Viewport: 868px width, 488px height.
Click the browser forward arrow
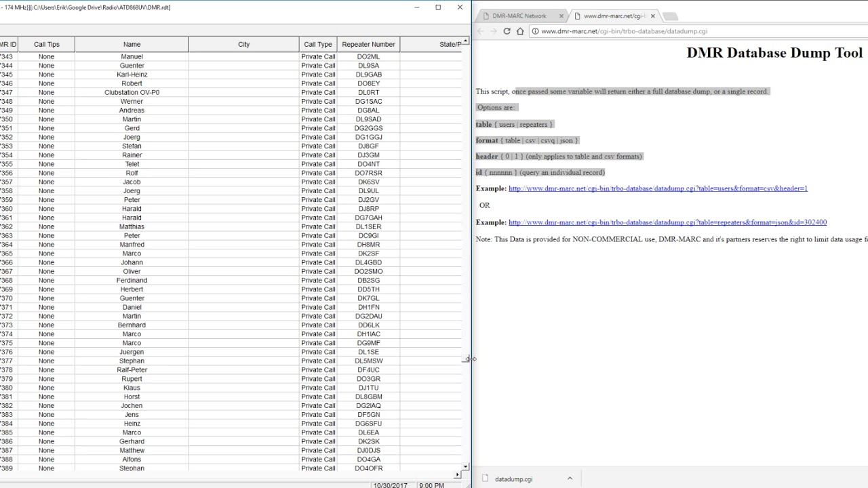(493, 31)
